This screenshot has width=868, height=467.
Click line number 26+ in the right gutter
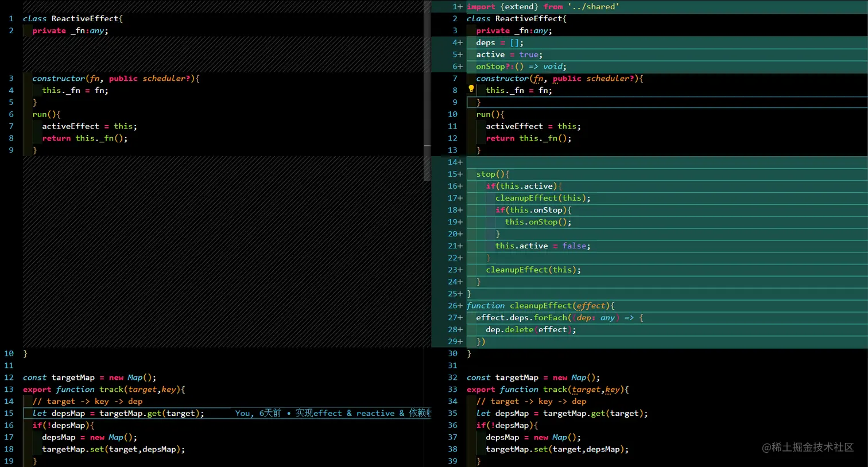click(x=455, y=306)
